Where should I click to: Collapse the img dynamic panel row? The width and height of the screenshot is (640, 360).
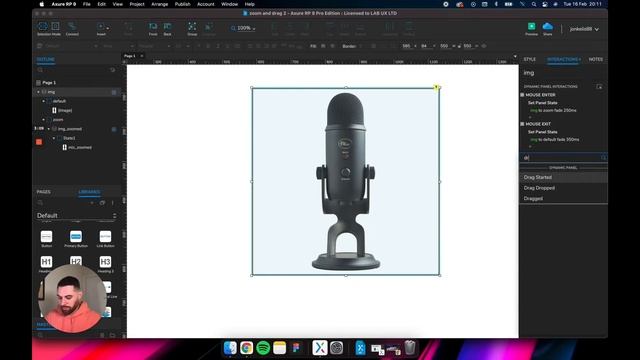tap(38, 92)
